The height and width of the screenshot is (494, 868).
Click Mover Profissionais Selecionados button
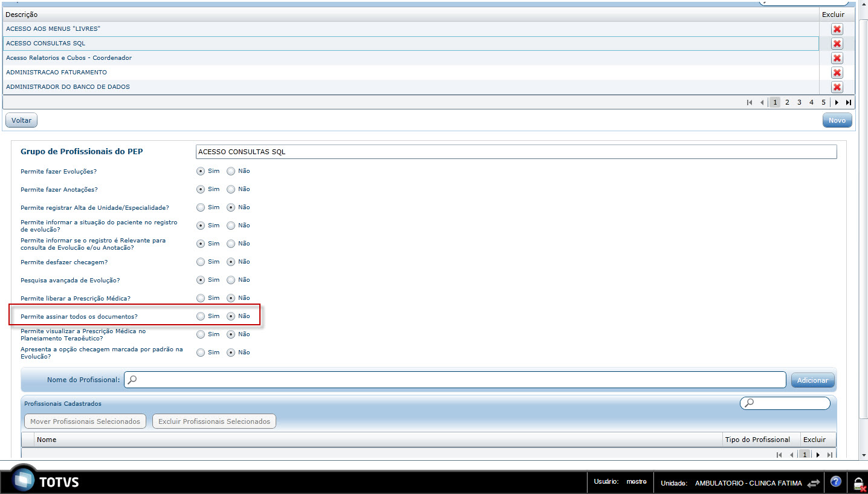pyautogui.click(x=85, y=421)
